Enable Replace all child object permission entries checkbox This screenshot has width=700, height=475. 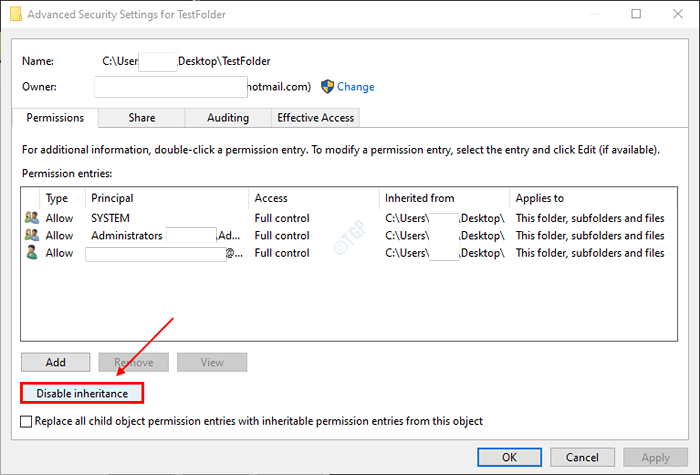pos(27,422)
